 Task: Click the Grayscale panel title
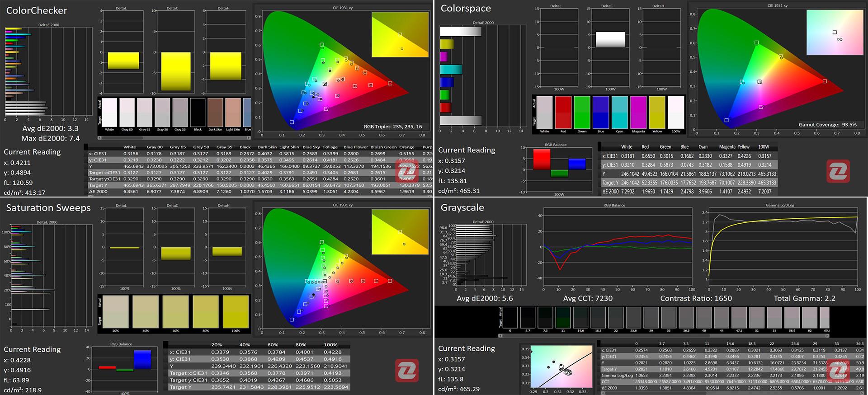(462, 208)
